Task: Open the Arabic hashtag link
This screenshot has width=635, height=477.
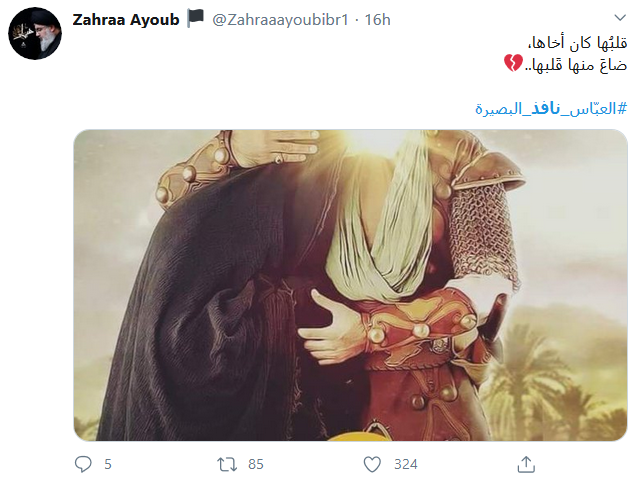Action: coord(551,109)
